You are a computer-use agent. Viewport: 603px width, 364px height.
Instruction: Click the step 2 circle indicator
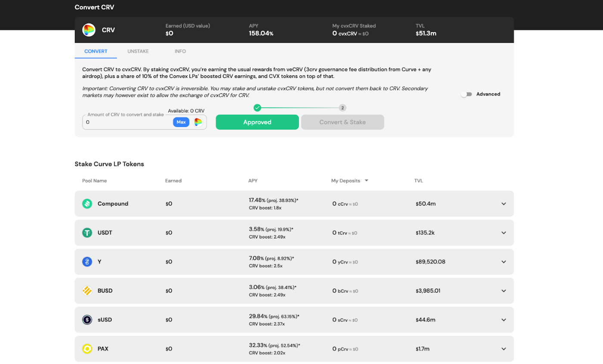coord(343,108)
